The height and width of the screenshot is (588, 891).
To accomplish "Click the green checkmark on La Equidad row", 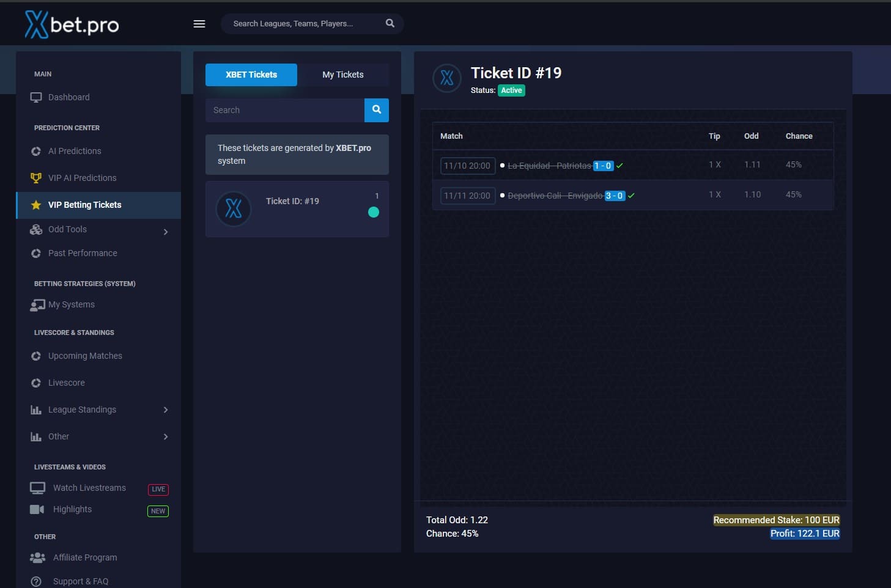I will click(x=619, y=166).
